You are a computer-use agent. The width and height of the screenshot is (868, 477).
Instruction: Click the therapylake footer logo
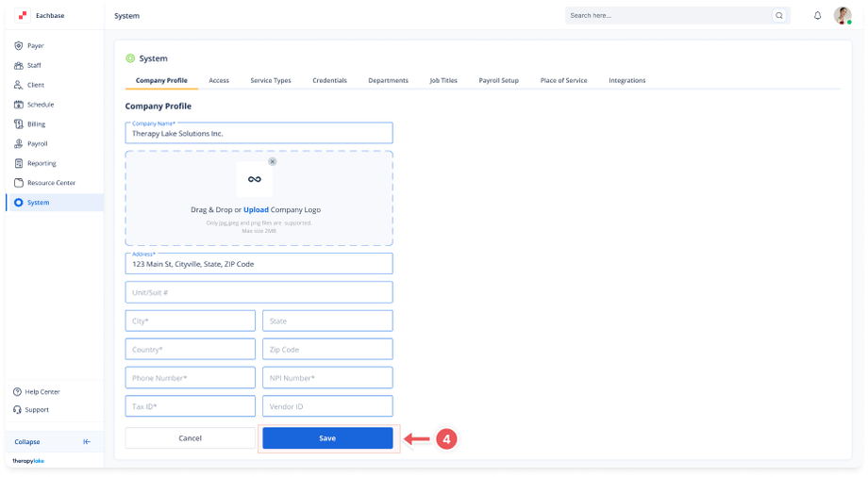(x=28, y=461)
